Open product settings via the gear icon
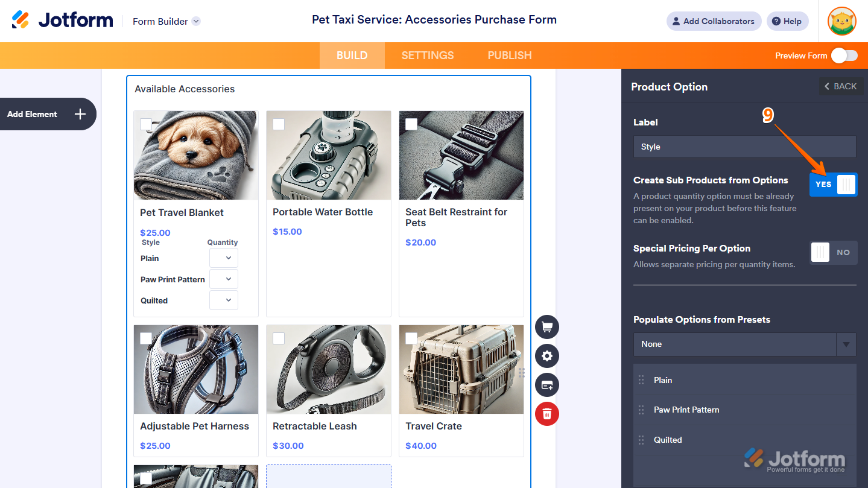The width and height of the screenshot is (868, 488). point(546,356)
